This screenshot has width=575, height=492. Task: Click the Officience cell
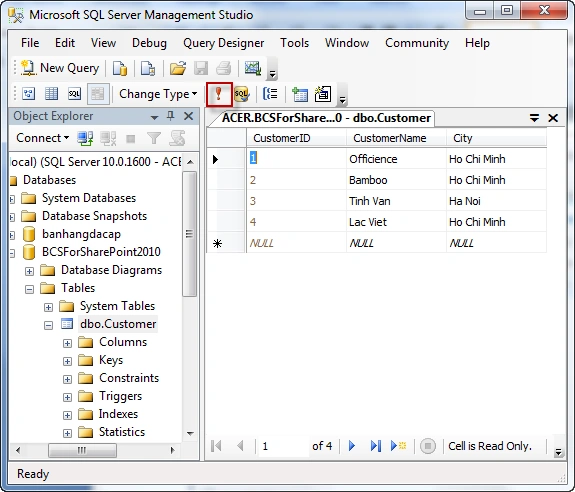tap(396, 159)
